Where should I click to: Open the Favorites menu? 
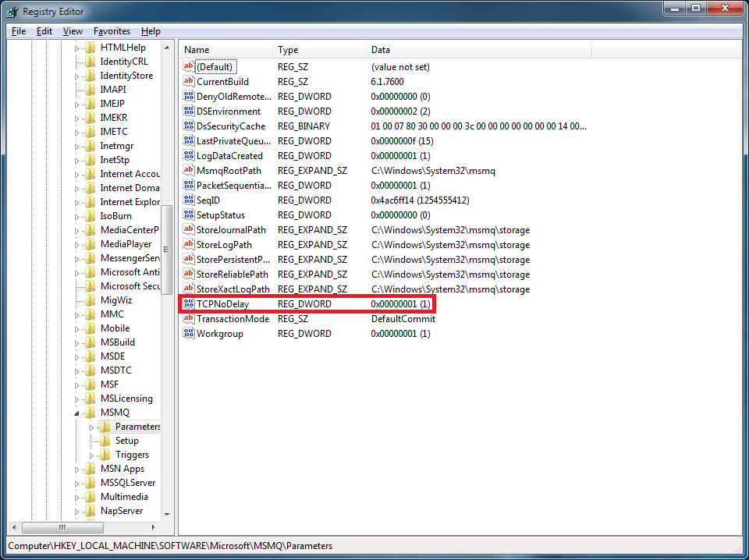[112, 31]
